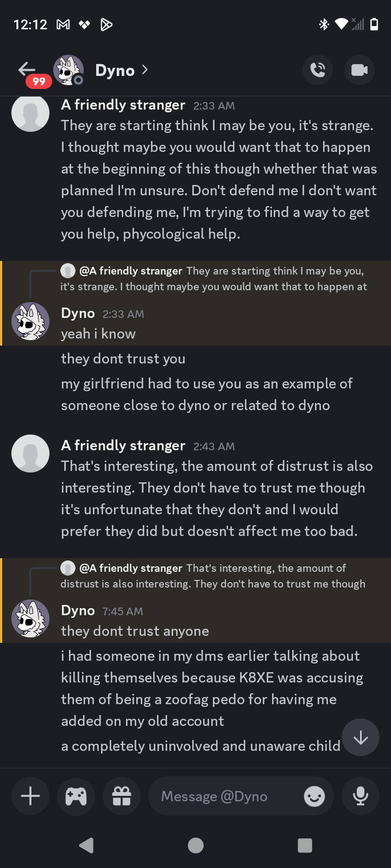Tap the microphone voice message button
The width and height of the screenshot is (391, 868).
coord(360,796)
